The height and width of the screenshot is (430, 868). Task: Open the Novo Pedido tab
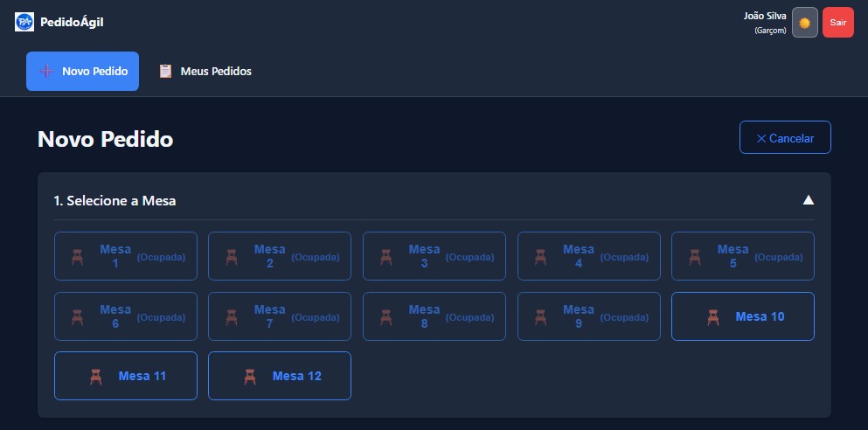tap(83, 71)
